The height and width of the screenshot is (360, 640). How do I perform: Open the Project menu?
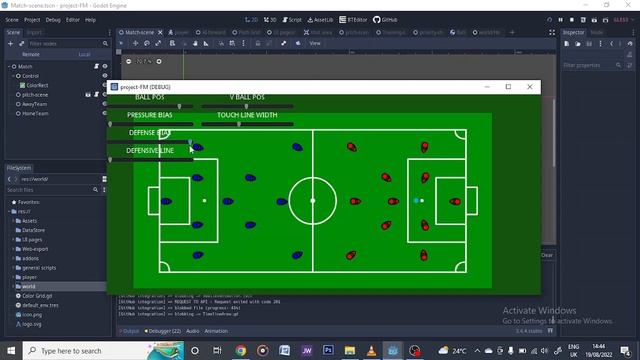32,20
